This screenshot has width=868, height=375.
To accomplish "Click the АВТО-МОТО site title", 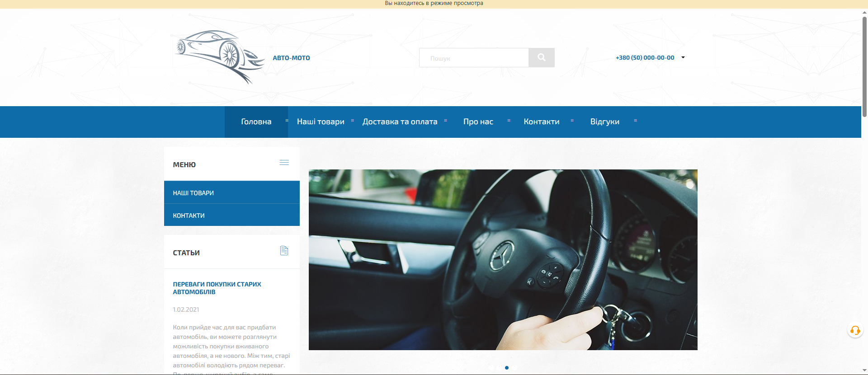I will (291, 58).
